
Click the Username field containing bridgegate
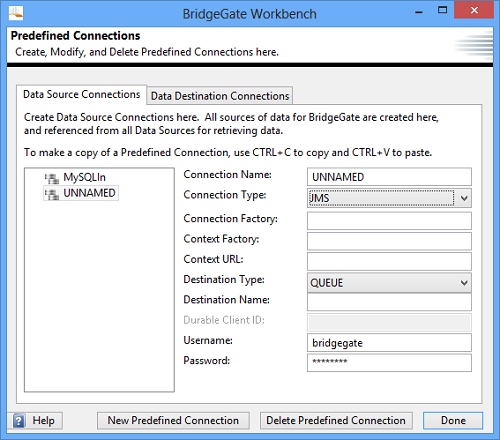click(389, 343)
